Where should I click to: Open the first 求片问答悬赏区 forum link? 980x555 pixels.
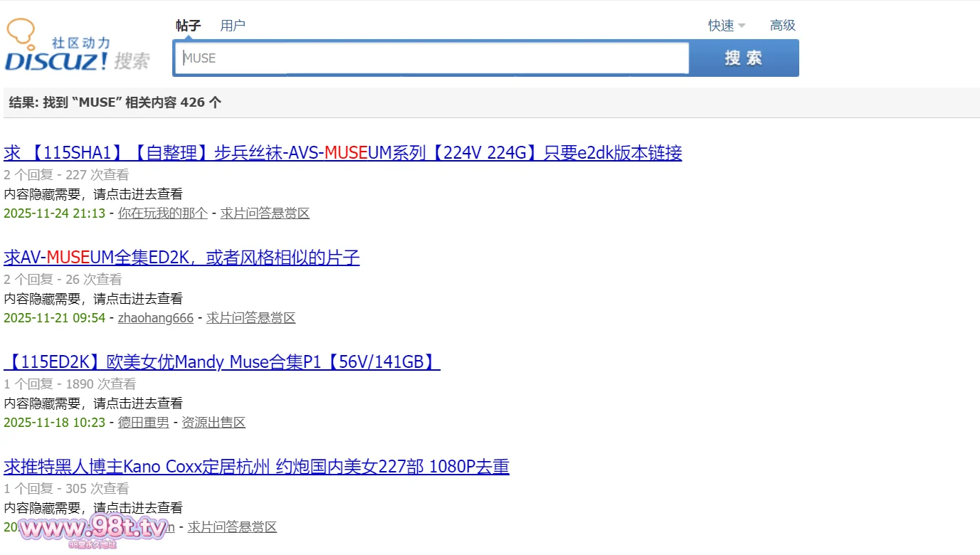click(265, 213)
